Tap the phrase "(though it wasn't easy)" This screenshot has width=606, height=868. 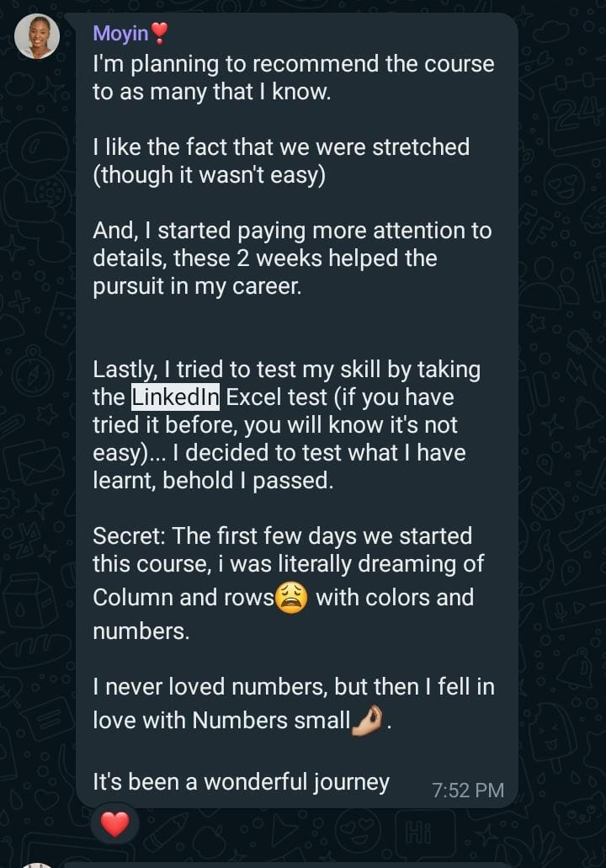[x=210, y=175]
